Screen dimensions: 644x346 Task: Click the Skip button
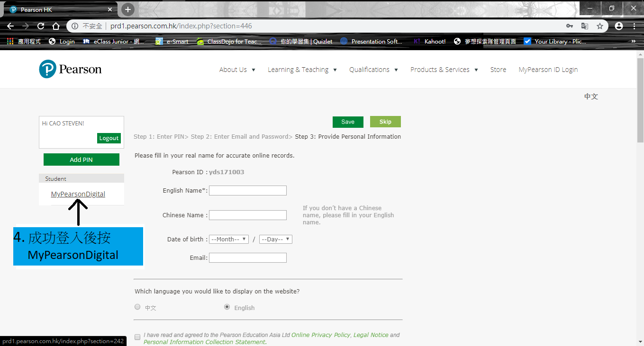[x=385, y=122]
